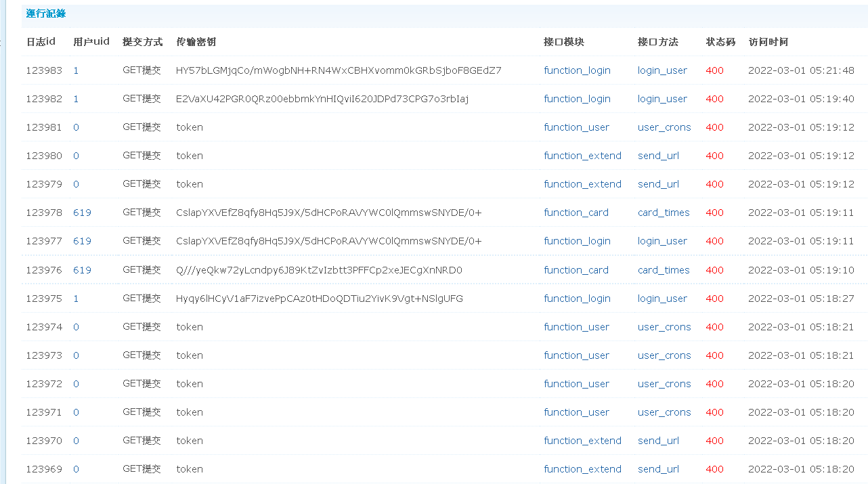This screenshot has width=868, height=484.
Task: Click the 访问时间 column header
Action: point(768,42)
